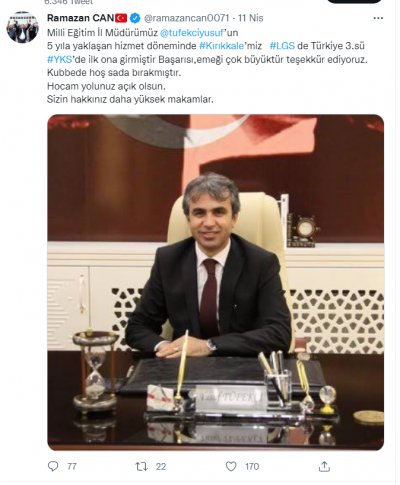This screenshot has height=485, width=400.
Task: Click the Turkish flag emoji by the name
Action: click(121, 18)
